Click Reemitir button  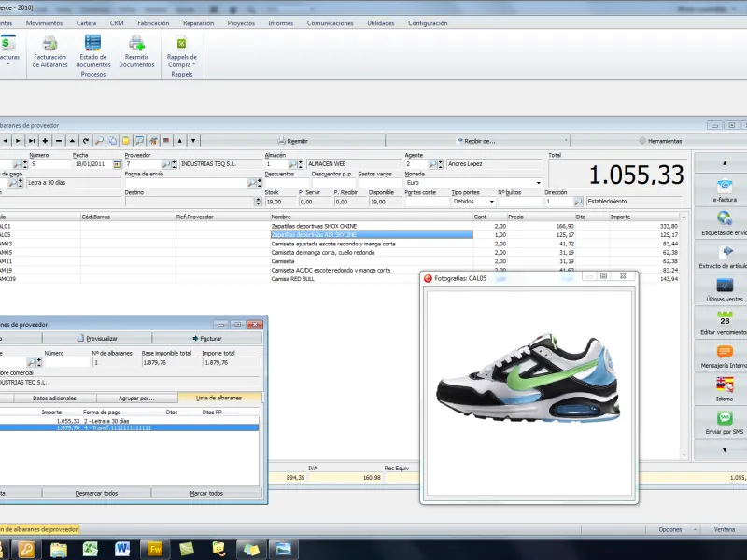coord(292,141)
